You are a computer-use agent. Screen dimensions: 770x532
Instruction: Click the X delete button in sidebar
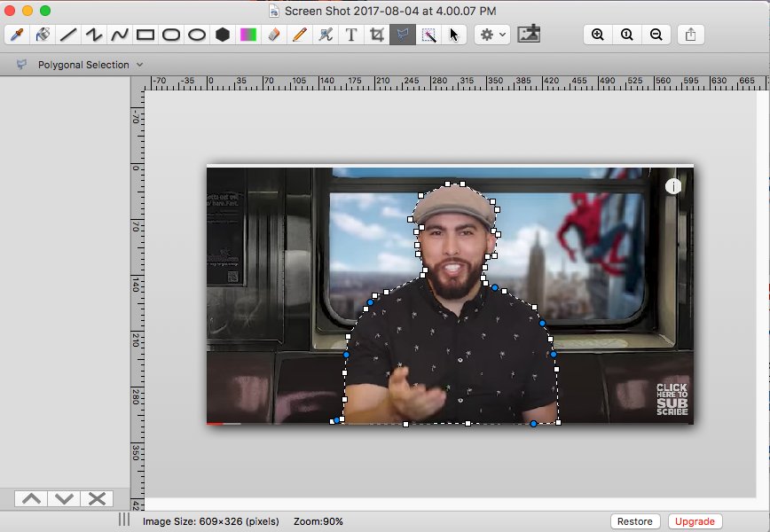[97, 498]
